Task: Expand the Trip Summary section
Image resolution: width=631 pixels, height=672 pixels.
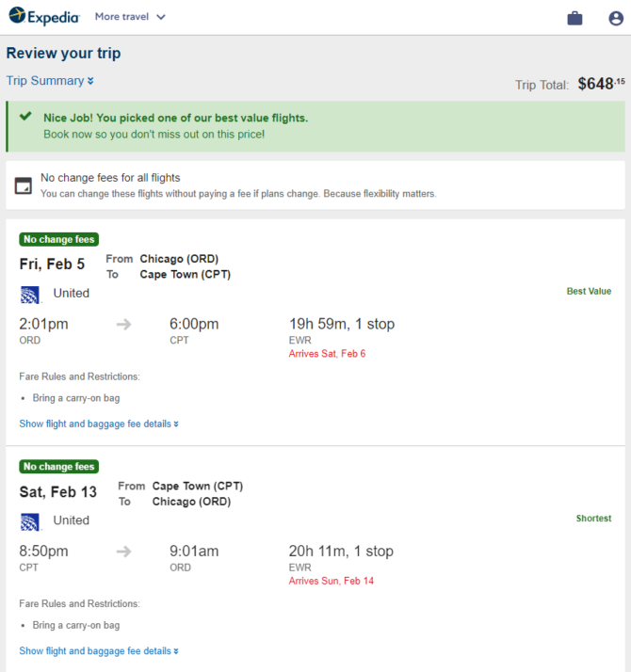Action: [50, 81]
